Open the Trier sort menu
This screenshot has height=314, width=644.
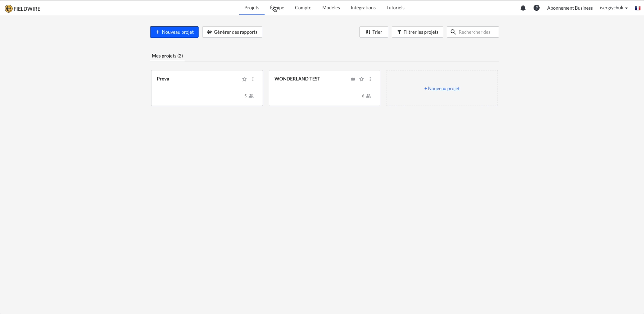click(x=373, y=32)
